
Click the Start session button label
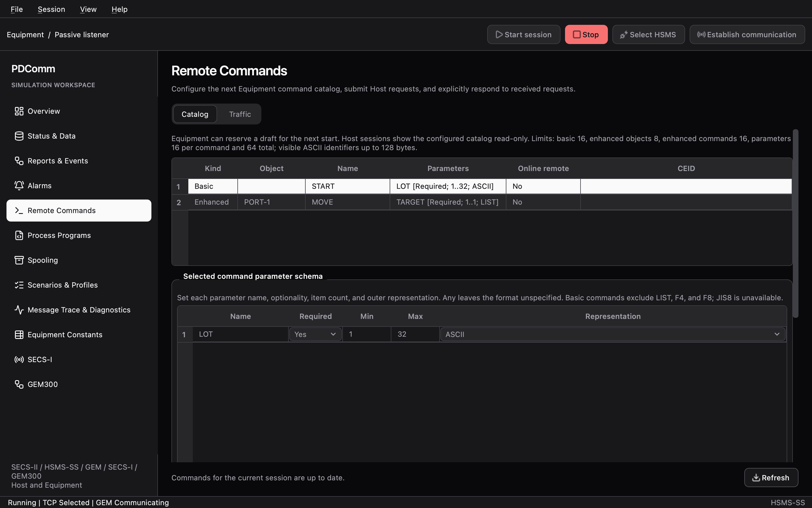point(528,35)
